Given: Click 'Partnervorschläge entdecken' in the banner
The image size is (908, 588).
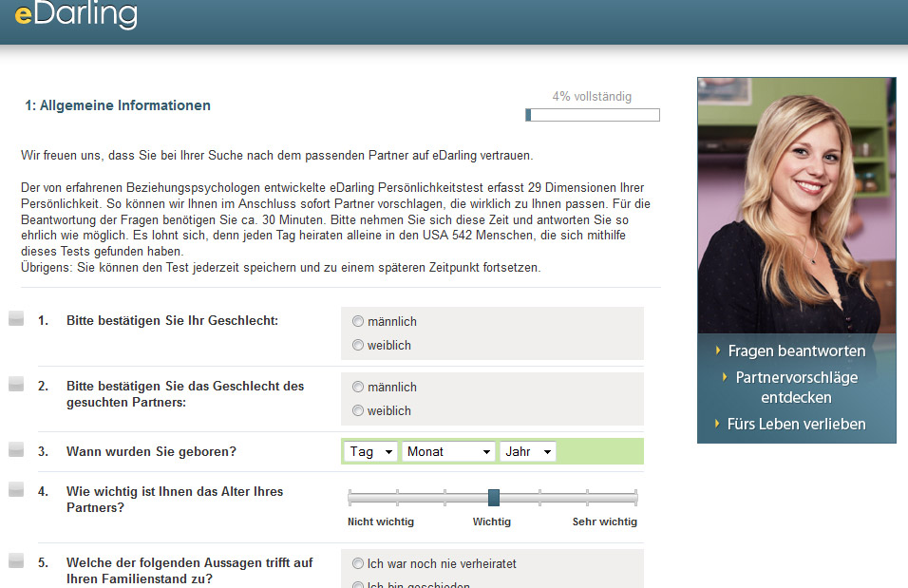Looking at the screenshot, I should tap(796, 388).
